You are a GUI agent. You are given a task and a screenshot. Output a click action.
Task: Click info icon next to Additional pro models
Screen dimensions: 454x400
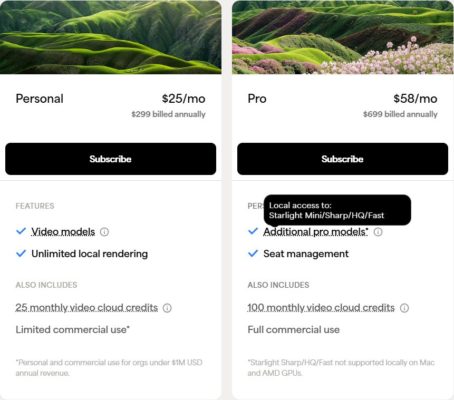(378, 232)
